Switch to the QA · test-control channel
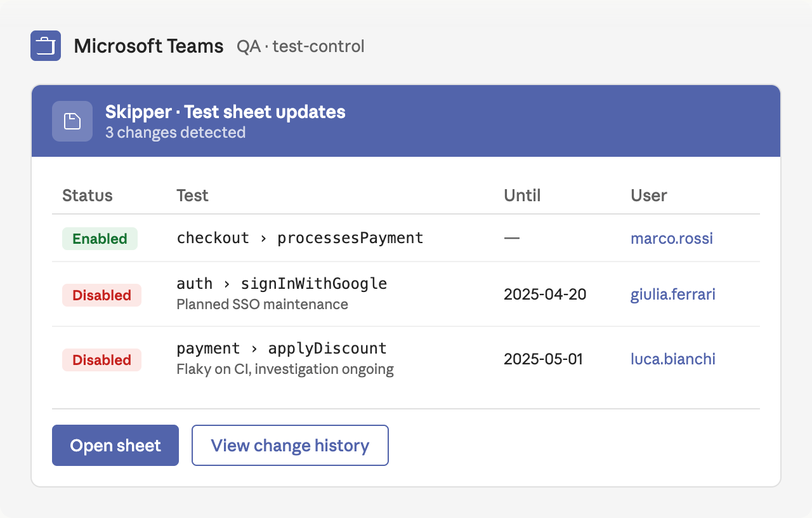 coord(301,46)
